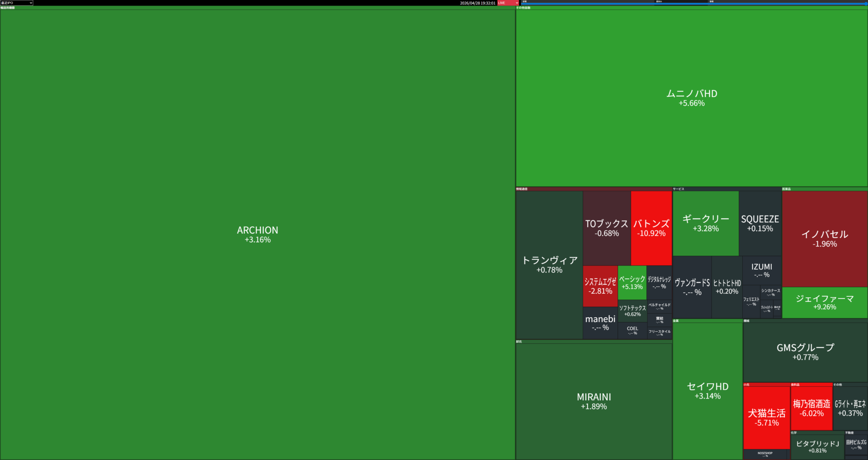The image size is (868, 460).
Task: Select the セイワHD tile
Action: [x=708, y=390]
